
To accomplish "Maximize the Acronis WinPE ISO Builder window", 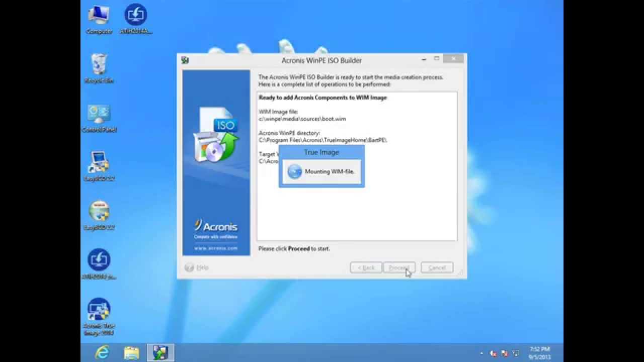I will [436, 59].
